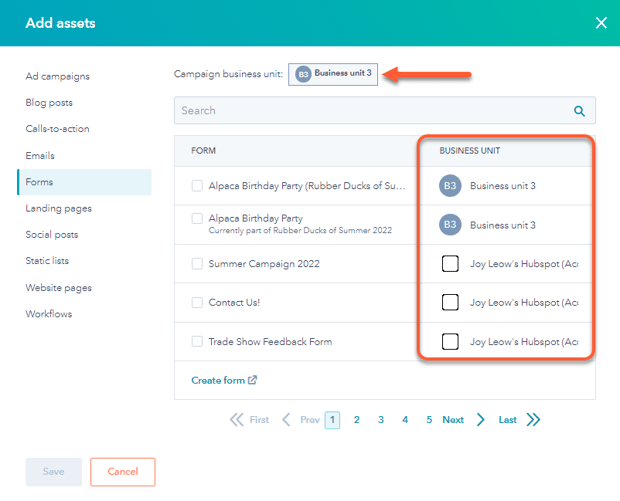Jump to first page double-chevron
The height and width of the screenshot is (501, 620).
click(237, 420)
